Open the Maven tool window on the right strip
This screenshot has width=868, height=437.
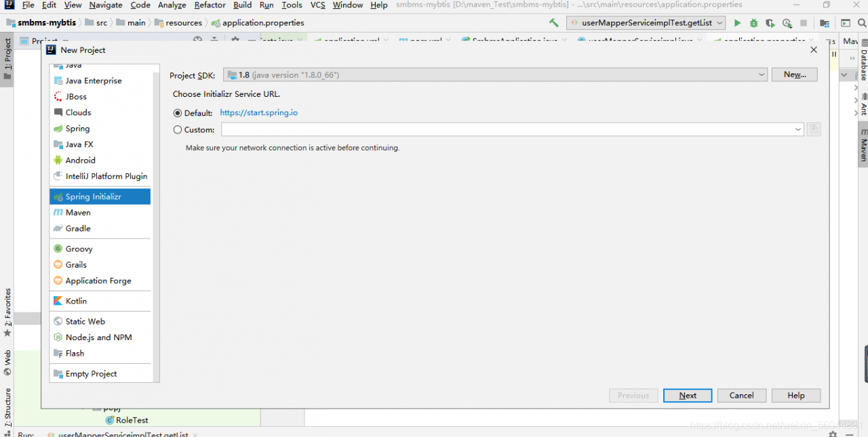[863, 144]
